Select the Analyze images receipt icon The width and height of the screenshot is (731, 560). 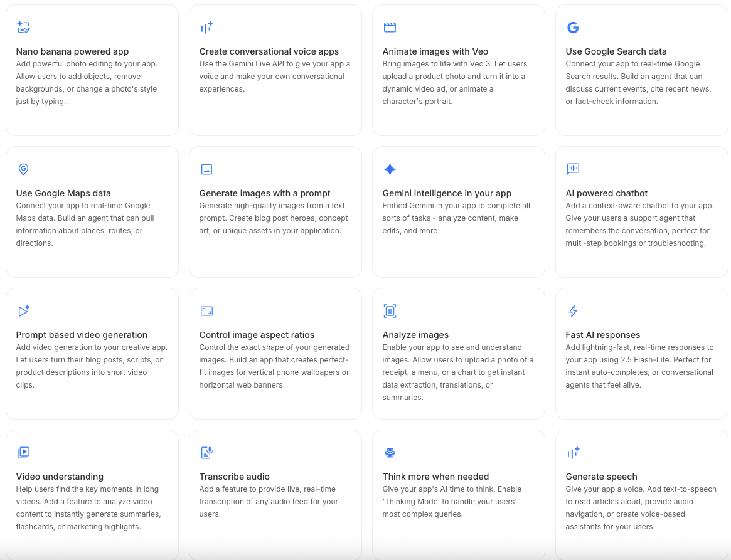click(390, 311)
